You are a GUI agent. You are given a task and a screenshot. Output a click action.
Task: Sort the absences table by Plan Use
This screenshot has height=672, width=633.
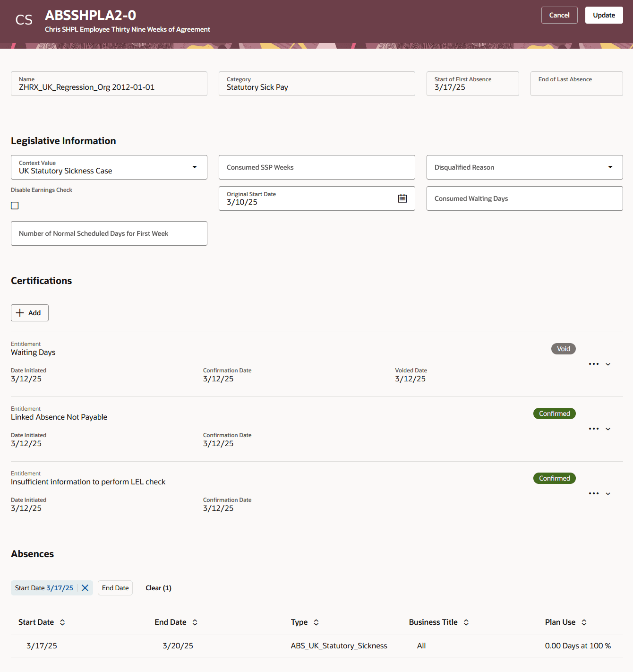[x=584, y=622]
